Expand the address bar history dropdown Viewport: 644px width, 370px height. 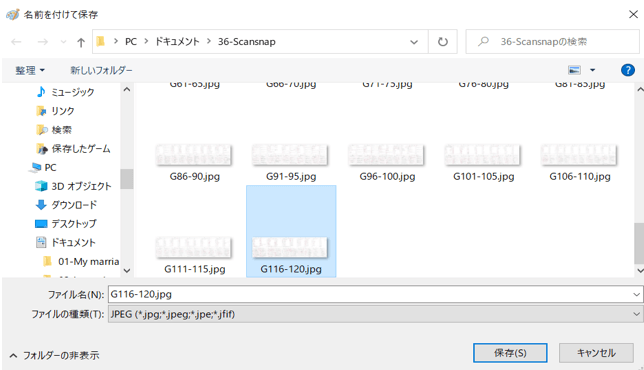click(x=414, y=42)
